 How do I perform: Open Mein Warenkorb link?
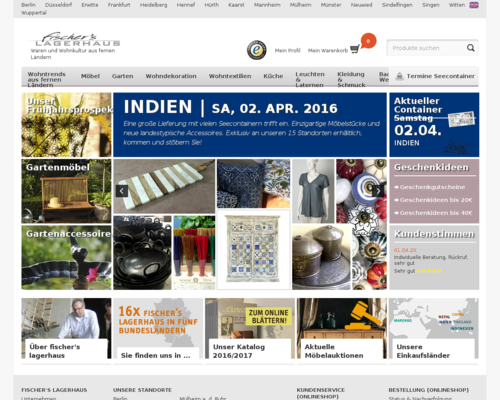click(328, 51)
